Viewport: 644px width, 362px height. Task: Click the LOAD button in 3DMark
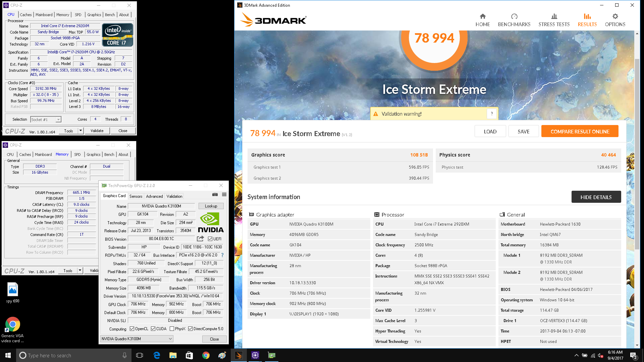pyautogui.click(x=490, y=131)
